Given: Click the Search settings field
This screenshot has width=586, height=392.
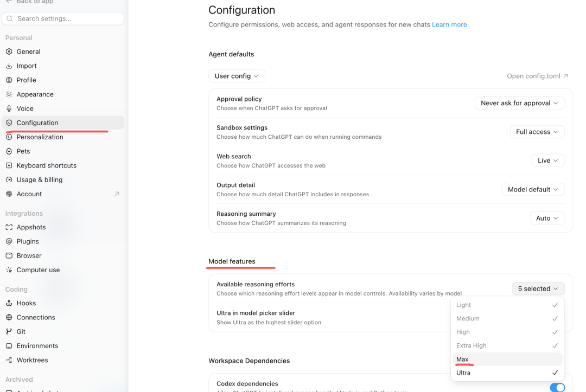Looking at the screenshot, I should pyautogui.click(x=63, y=18).
